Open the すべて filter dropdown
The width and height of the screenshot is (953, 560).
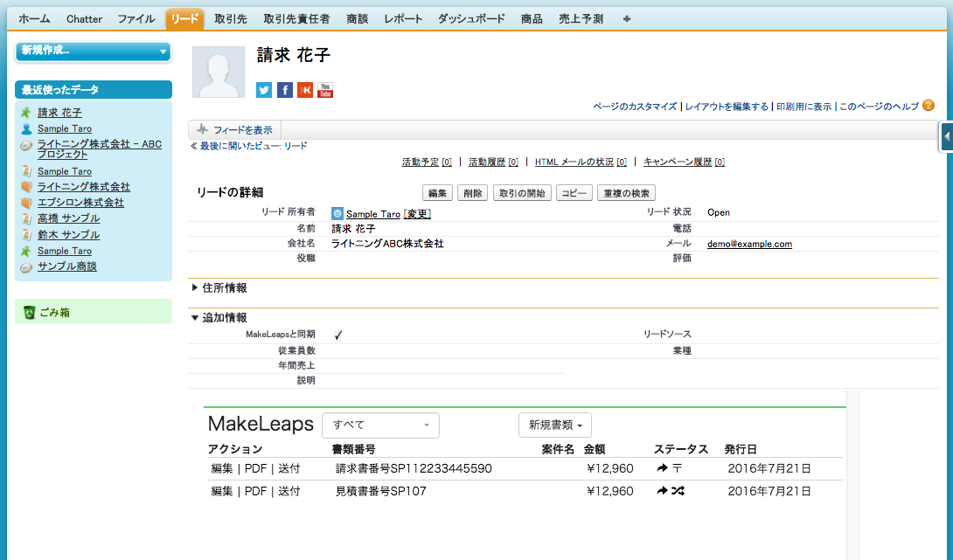pos(380,425)
